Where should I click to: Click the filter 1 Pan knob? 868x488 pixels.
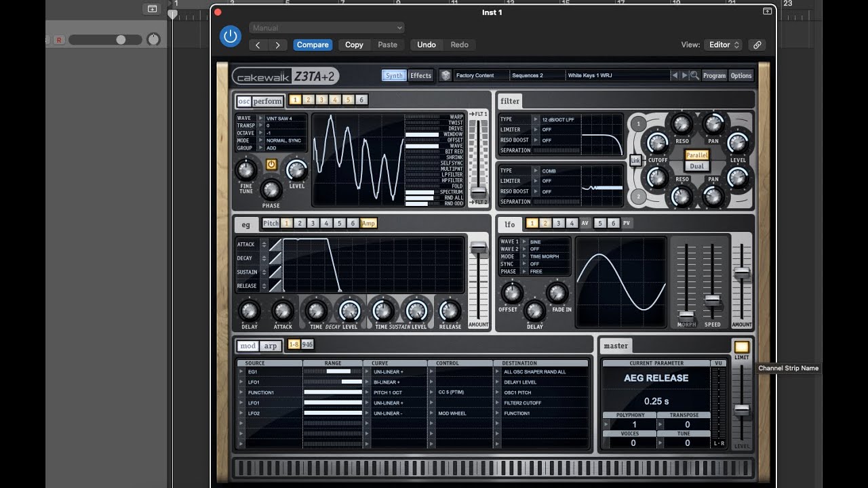(x=713, y=124)
